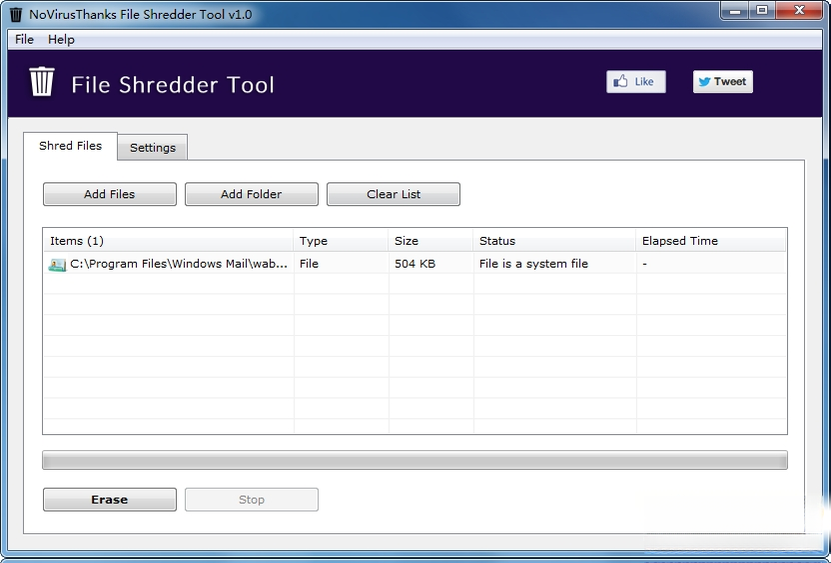831x563 pixels.
Task: Click the erase progress bar
Action: coord(415,460)
